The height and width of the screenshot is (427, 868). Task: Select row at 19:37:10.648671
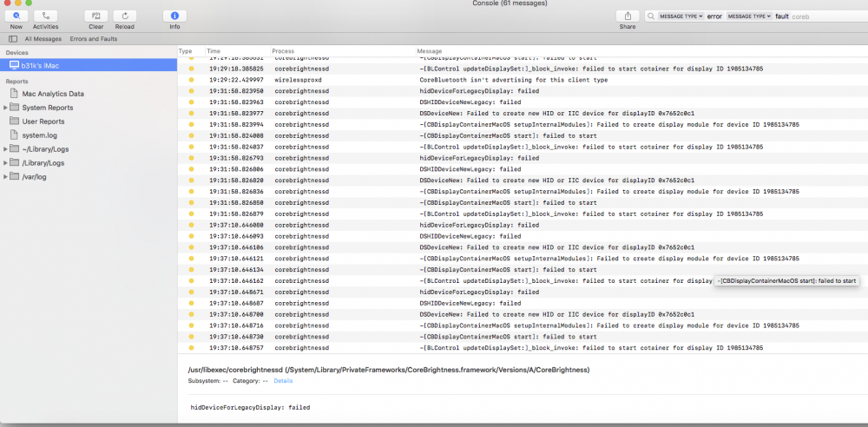pos(523,292)
